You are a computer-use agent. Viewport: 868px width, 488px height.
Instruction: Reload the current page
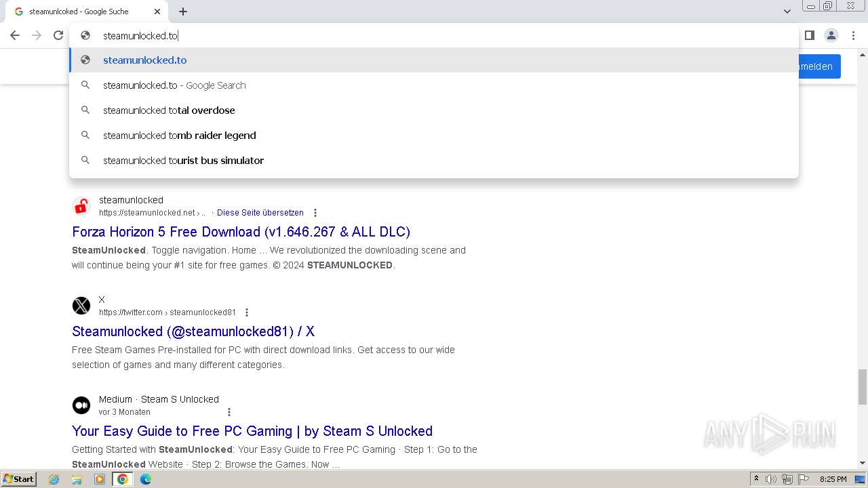coord(58,35)
